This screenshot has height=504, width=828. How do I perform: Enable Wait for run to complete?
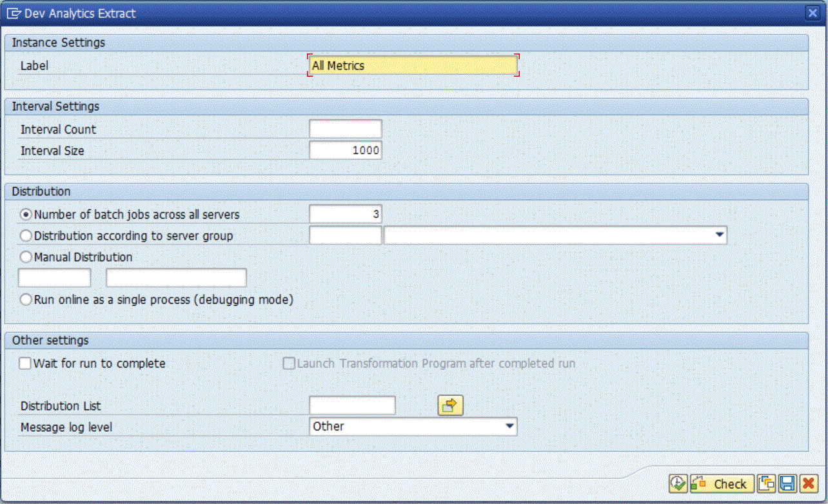(x=25, y=363)
